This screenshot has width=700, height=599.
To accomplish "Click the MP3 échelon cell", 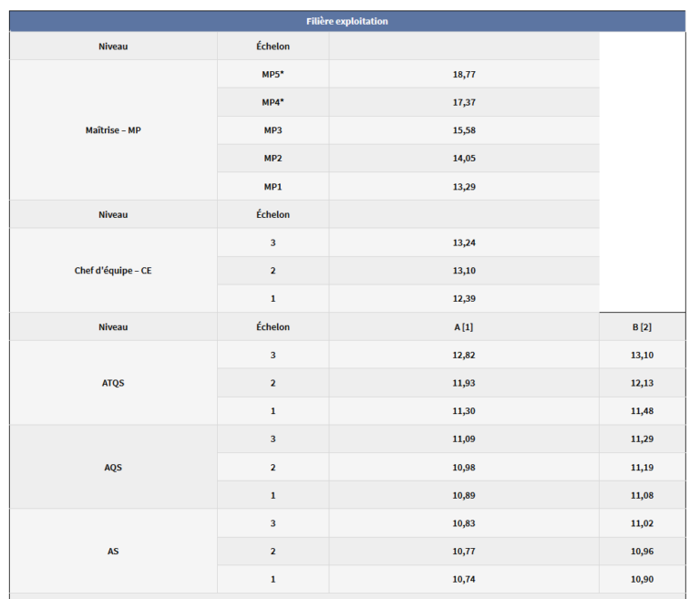I will [273, 130].
